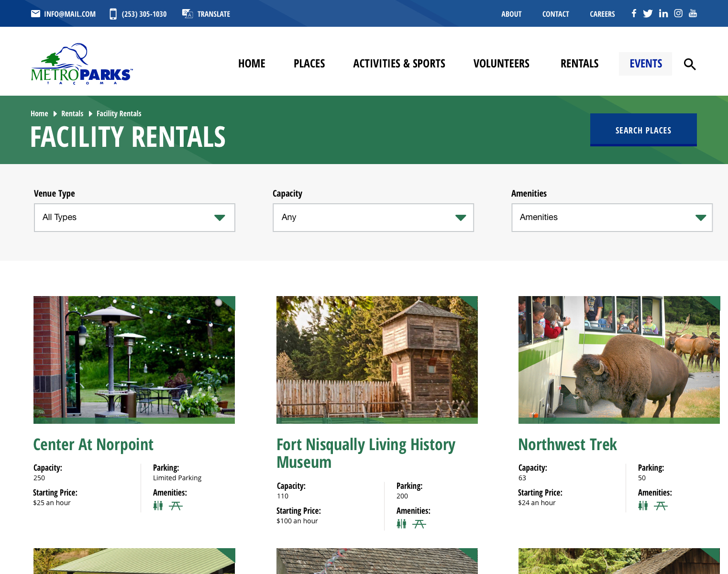
Task: Click the Translate icon in header
Action: [188, 14]
